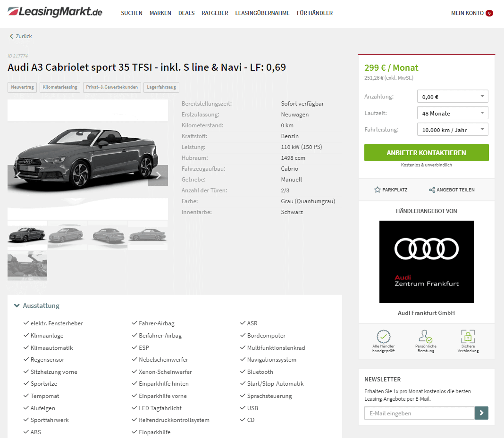
Task: Click the 'Reifendruckkontrollsystem' equipment item
Action: point(174,420)
